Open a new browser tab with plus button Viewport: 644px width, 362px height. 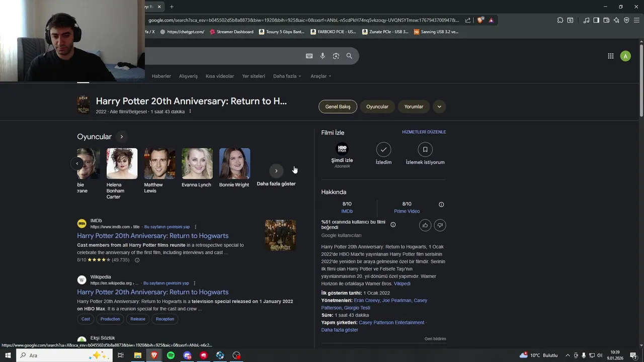point(172,7)
